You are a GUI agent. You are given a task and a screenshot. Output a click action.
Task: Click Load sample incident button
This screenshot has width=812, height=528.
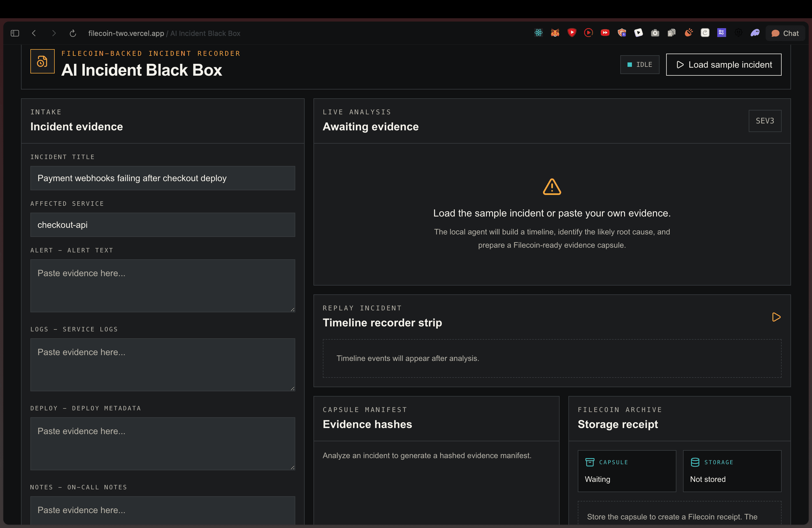[724, 64]
